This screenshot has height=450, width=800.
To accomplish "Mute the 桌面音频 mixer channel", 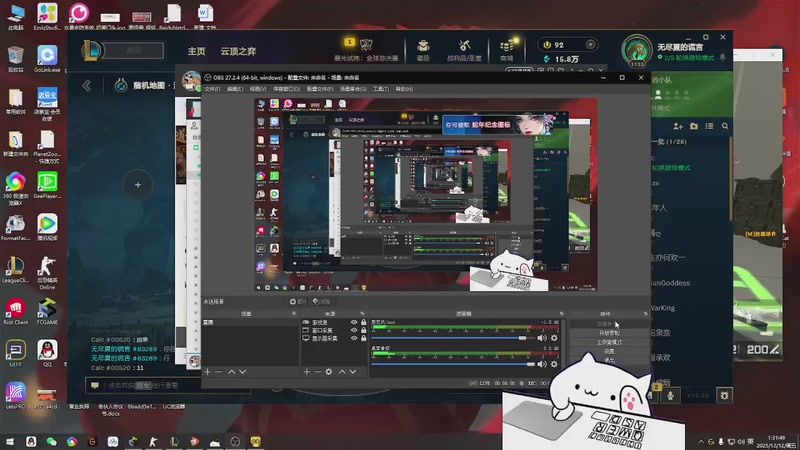I will coord(542,364).
